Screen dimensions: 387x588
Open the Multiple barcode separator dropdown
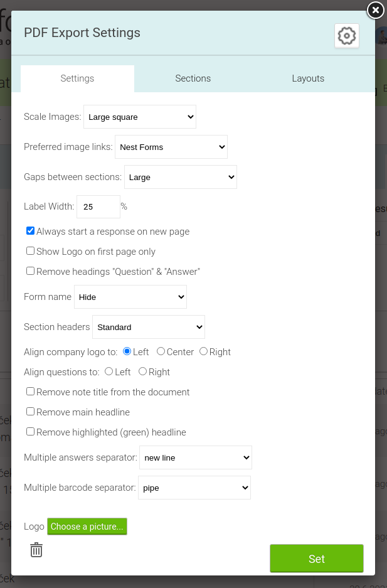point(194,488)
